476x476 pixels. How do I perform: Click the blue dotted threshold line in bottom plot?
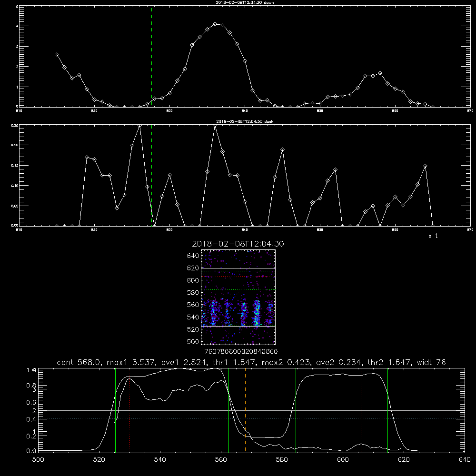[x=251, y=418]
